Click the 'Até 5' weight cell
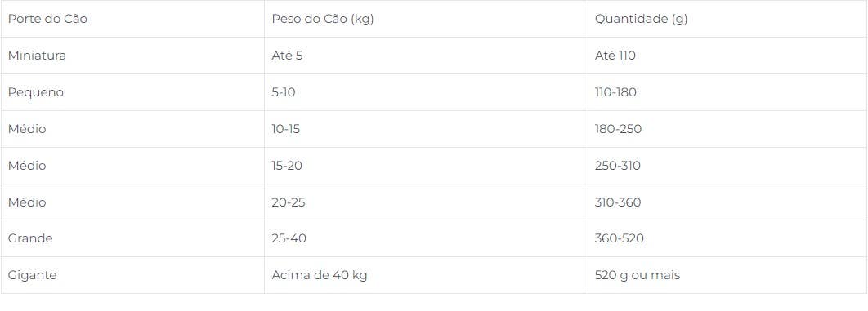868x311 pixels. [427, 56]
